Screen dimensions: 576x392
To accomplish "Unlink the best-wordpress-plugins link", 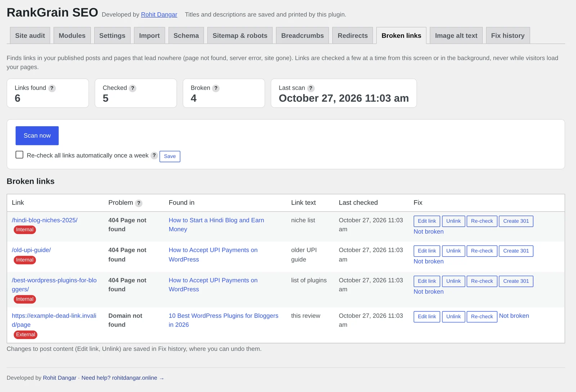I will (454, 281).
